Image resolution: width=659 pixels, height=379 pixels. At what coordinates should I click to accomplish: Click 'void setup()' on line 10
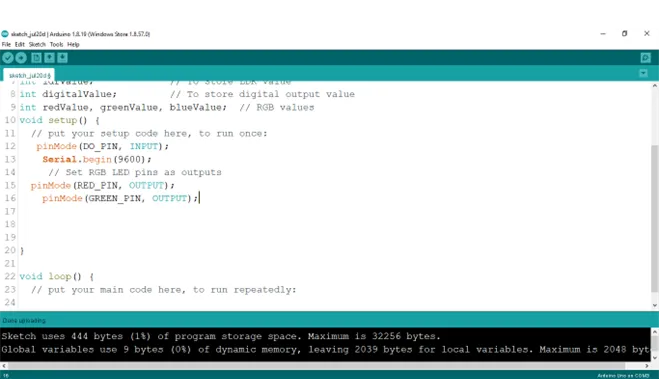point(53,120)
